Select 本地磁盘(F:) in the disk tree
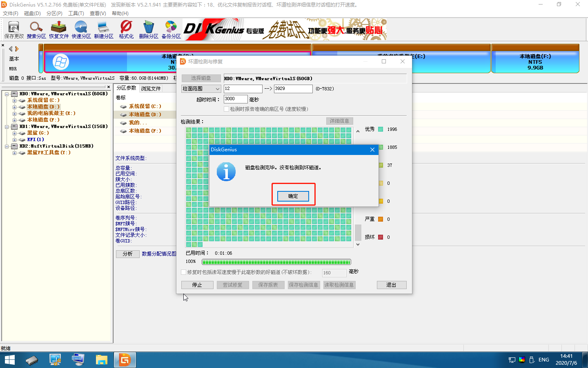The image size is (588, 368). (x=43, y=120)
